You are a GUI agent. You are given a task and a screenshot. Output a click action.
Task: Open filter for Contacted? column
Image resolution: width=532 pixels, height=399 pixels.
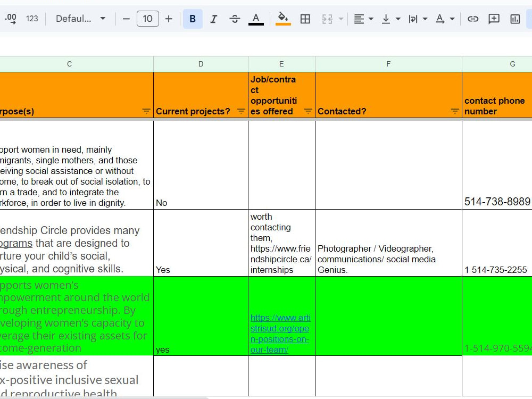[455, 111]
